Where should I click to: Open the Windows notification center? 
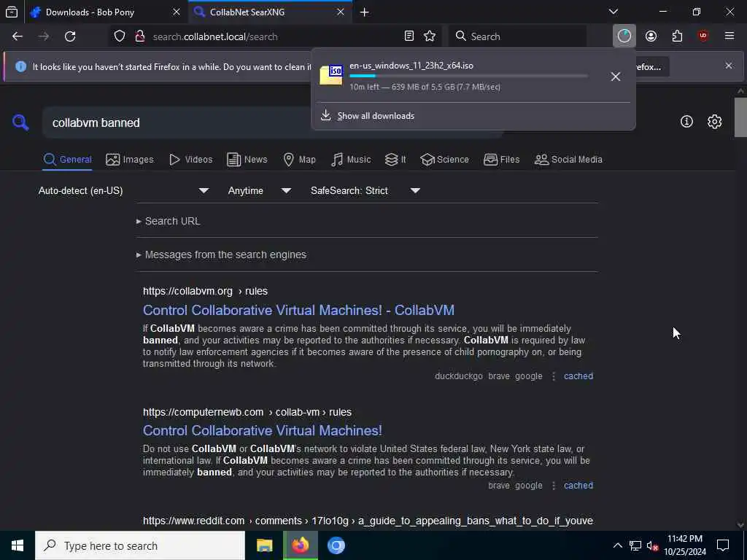(x=723, y=545)
